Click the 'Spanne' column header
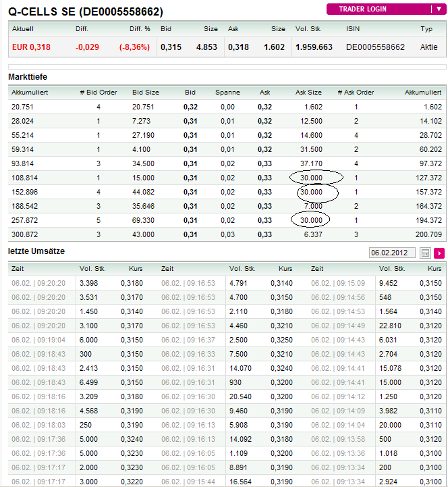 pos(227,93)
